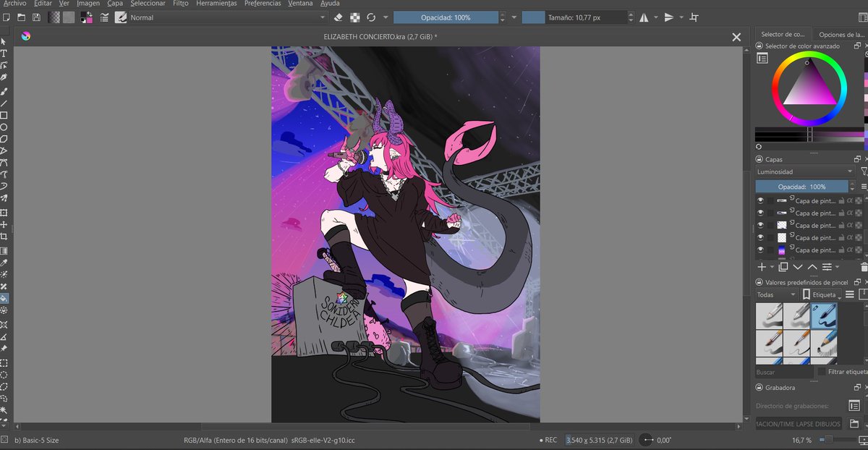
Task: Open the Herramientas menu
Action: click(x=216, y=4)
